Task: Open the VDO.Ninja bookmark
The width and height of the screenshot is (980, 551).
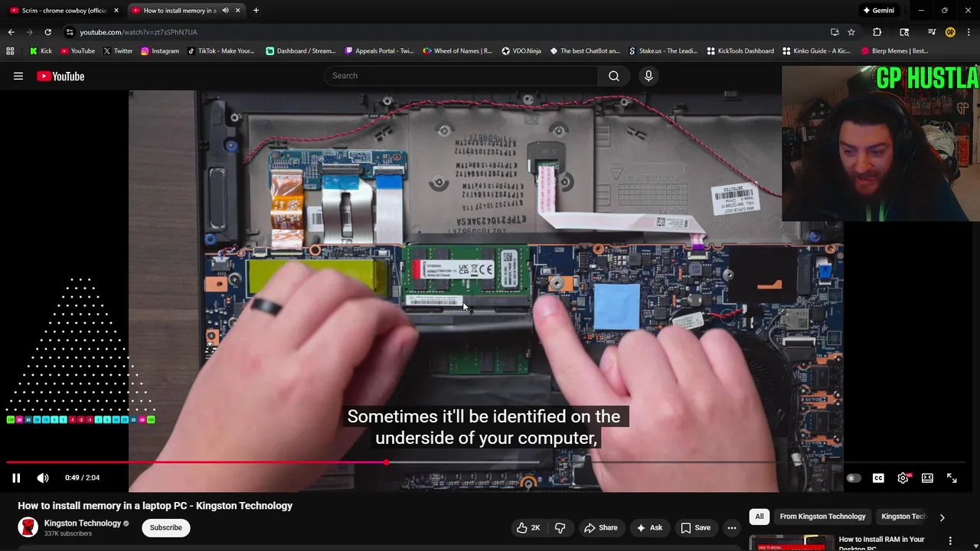Action: click(x=521, y=51)
